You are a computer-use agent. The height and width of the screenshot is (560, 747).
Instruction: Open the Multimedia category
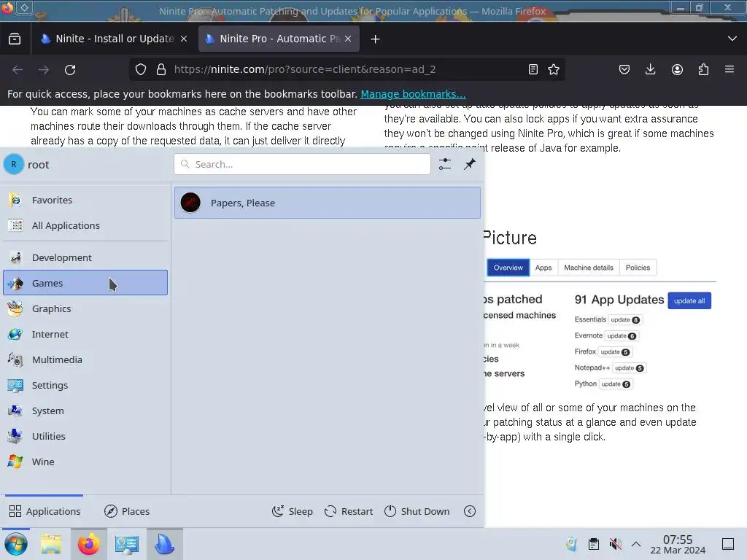tap(85, 359)
